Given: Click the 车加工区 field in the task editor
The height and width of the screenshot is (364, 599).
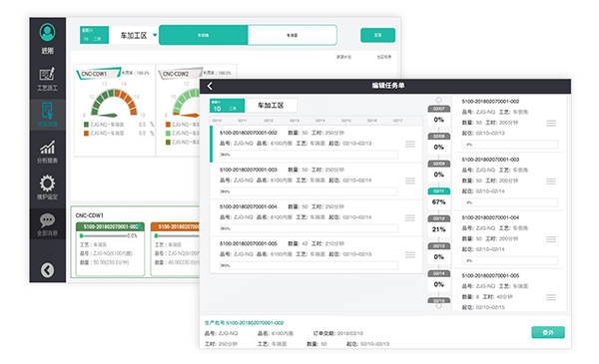Looking at the screenshot, I should pos(271,106).
